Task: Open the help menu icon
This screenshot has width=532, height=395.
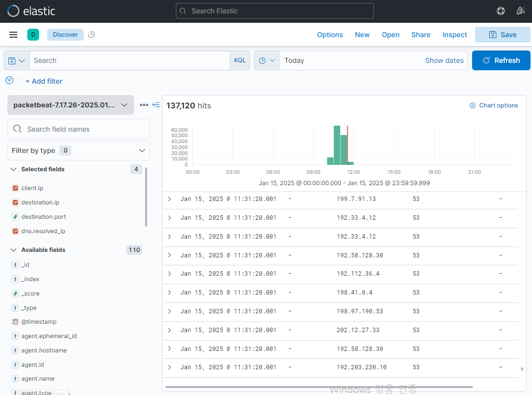Action: pos(500,11)
